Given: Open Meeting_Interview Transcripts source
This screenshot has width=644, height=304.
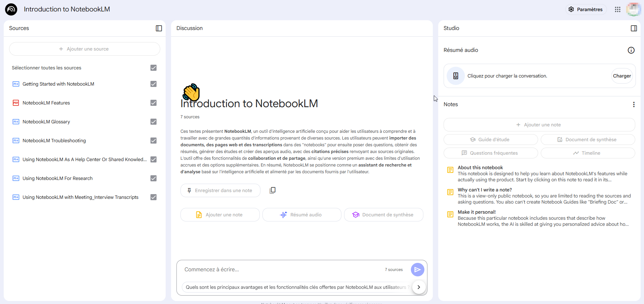Looking at the screenshot, I should pos(81,197).
